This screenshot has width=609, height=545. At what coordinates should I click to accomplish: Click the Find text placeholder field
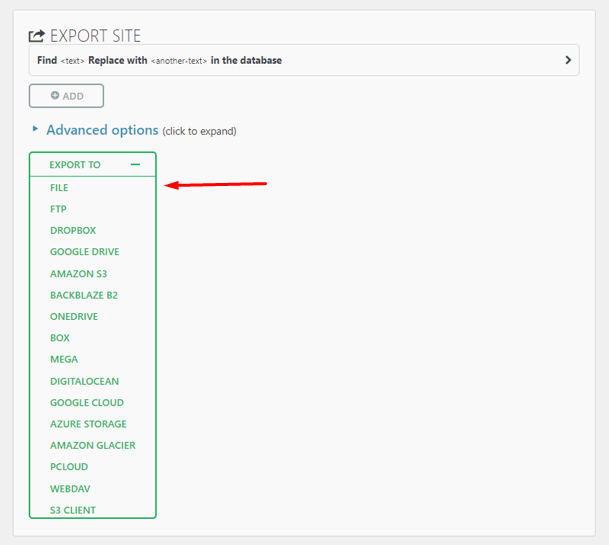coord(73,61)
